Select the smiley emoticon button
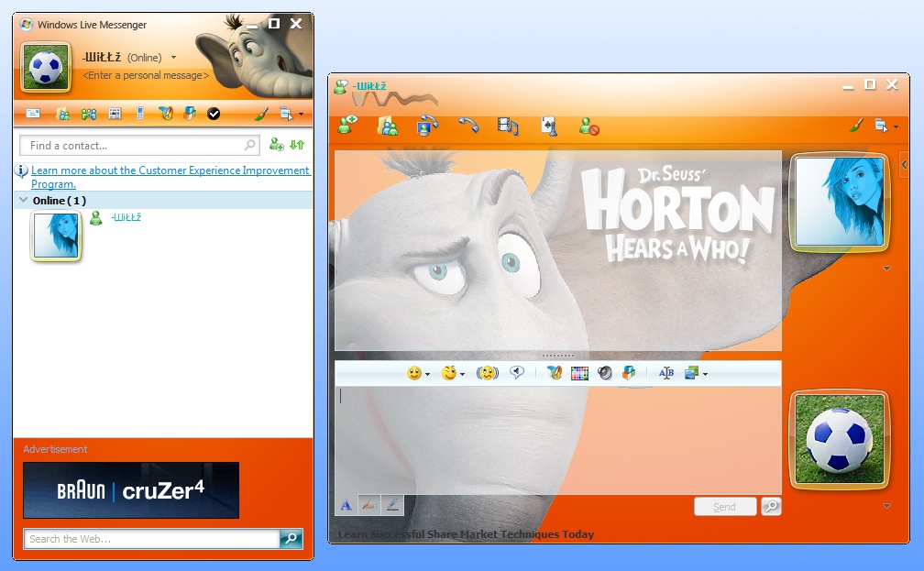 coord(414,373)
